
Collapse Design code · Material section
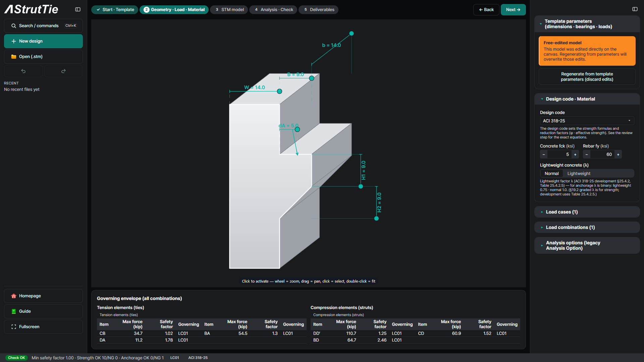pyautogui.click(x=587, y=99)
